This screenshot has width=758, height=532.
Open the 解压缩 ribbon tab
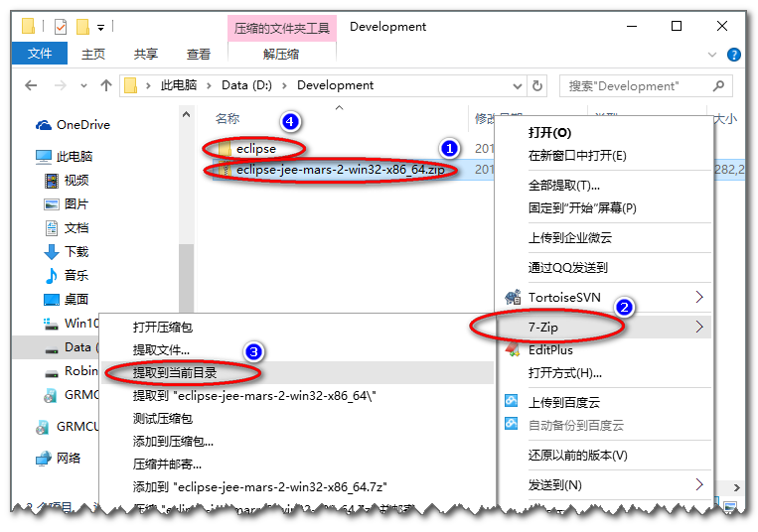coord(282,54)
